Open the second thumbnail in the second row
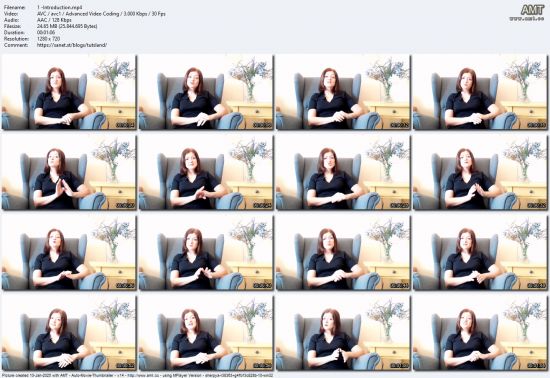The image size is (550, 378). tap(206, 172)
